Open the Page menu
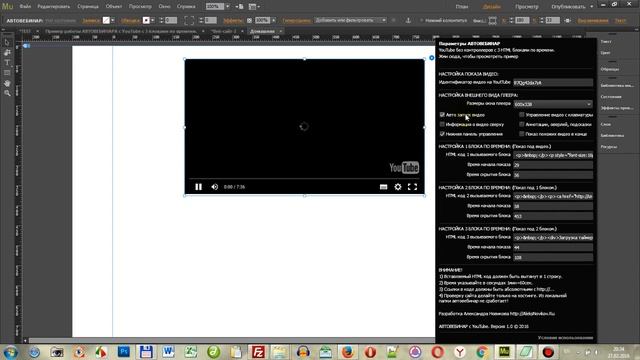640x360 pixels. click(x=88, y=7)
